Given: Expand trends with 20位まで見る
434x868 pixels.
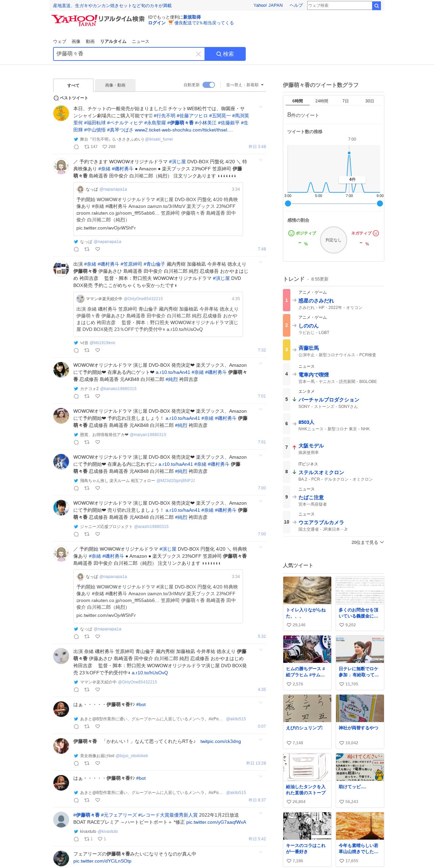Looking at the screenshot, I should (367, 542).
